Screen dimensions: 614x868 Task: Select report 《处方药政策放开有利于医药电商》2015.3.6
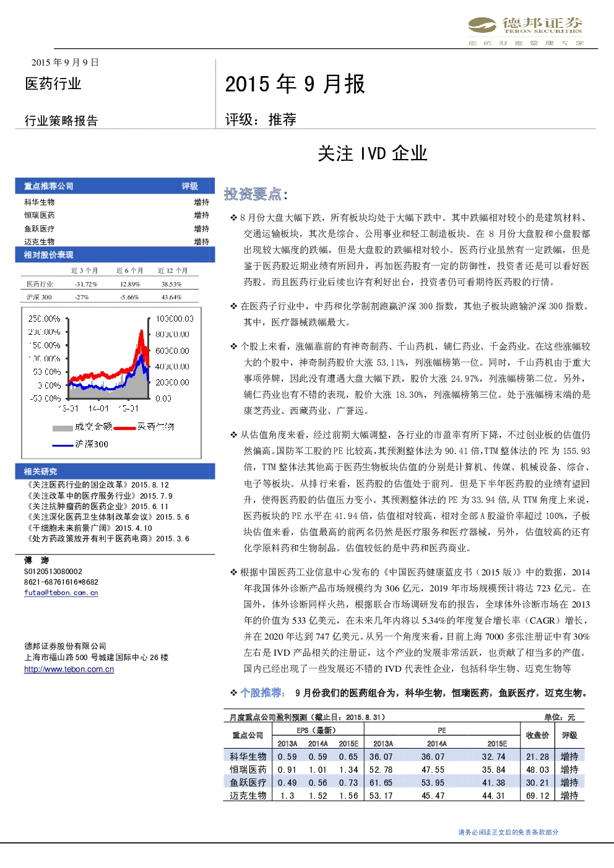click(x=107, y=539)
